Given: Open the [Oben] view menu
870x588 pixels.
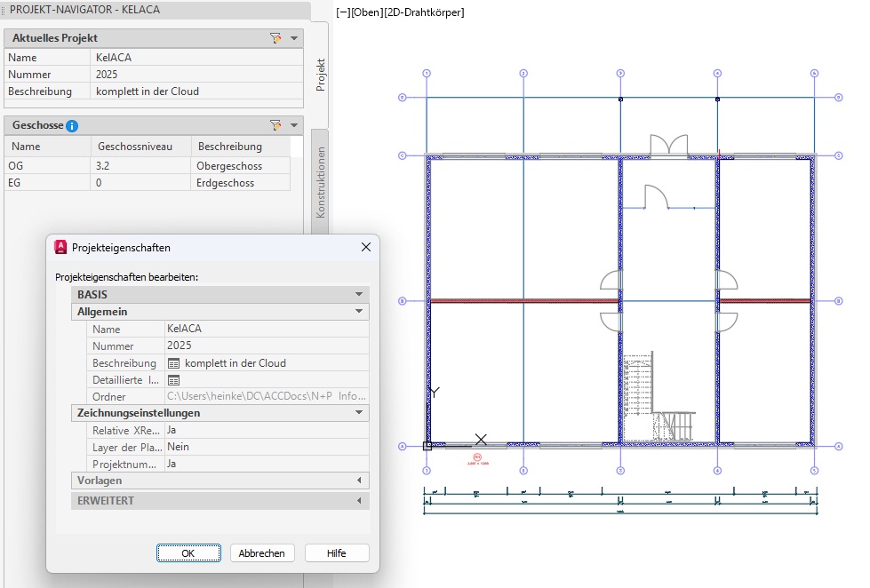Looking at the screenshot, I should tap(370, 12).
